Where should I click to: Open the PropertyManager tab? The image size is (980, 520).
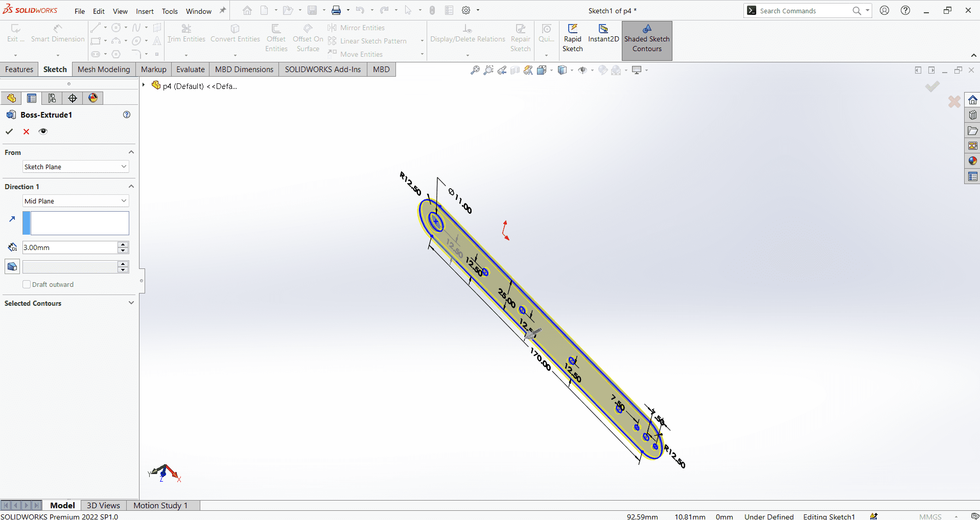tap(32, 98)
